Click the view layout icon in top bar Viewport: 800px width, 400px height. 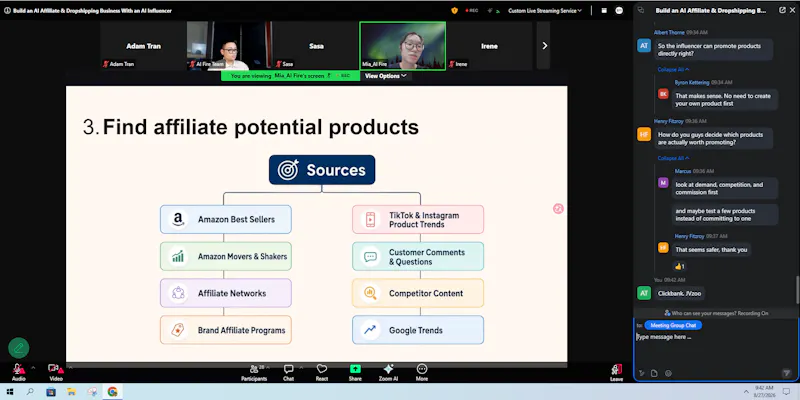(604, 10)
